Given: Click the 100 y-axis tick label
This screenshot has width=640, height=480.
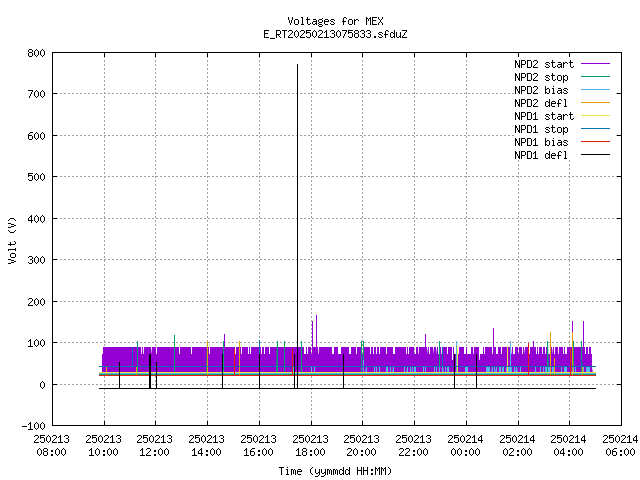Looking at the screenshot, I should coord(36,343).
